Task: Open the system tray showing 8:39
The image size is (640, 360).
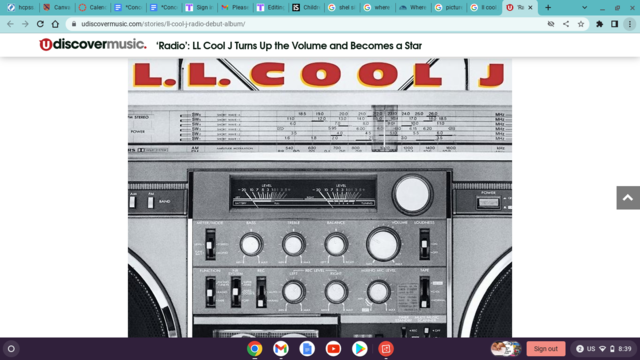Action: (x=604, y=349)
